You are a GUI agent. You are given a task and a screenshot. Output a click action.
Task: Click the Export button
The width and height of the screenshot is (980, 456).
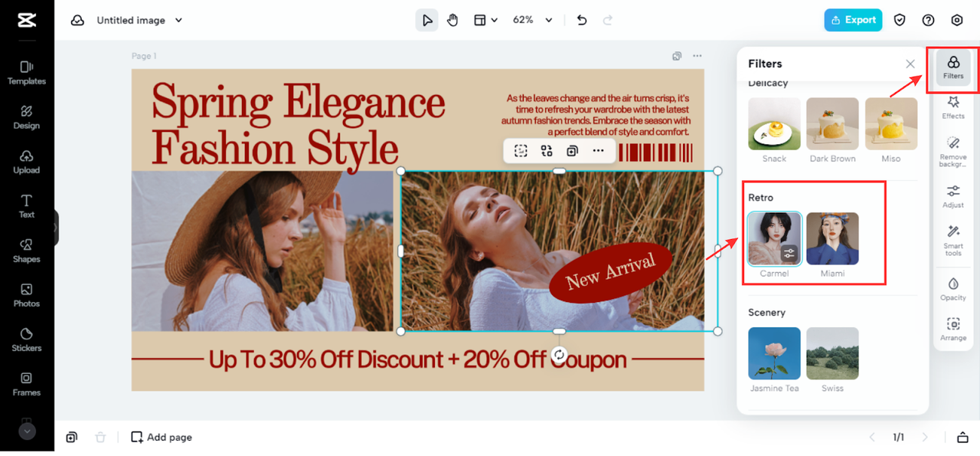[853, 20]
